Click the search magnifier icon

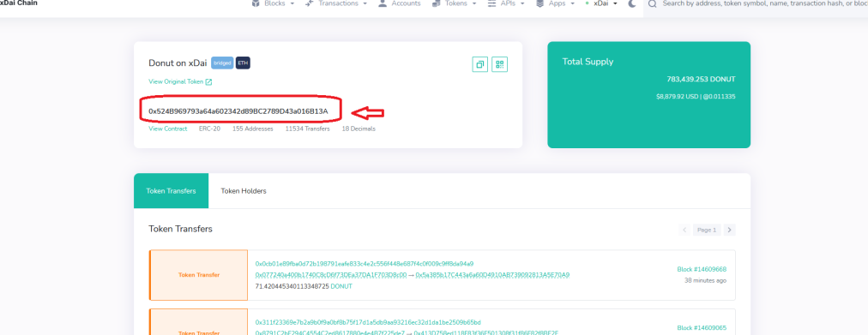pos(652,3)
